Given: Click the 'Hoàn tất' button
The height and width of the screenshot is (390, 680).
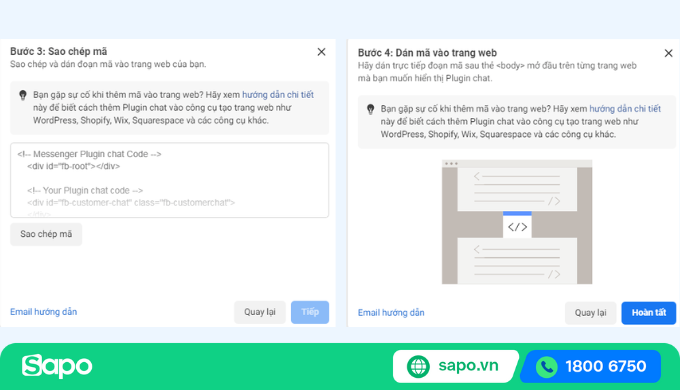Looking at the screenshot, I should point(648,313).
